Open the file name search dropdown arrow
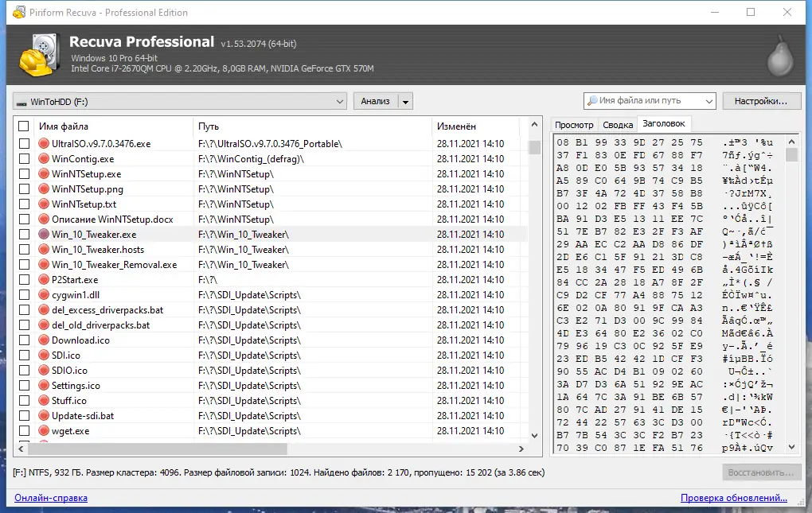 coord(709,101)
